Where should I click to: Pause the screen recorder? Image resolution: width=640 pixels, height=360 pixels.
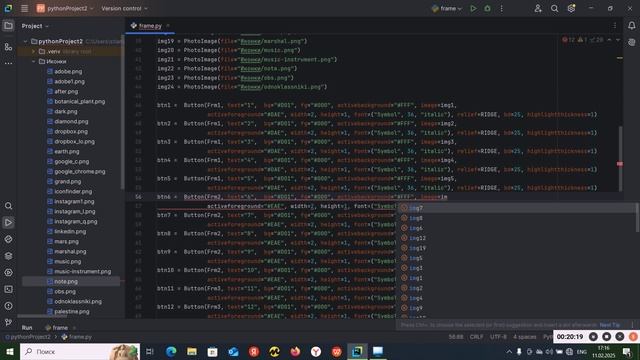(x=593, y=337)
